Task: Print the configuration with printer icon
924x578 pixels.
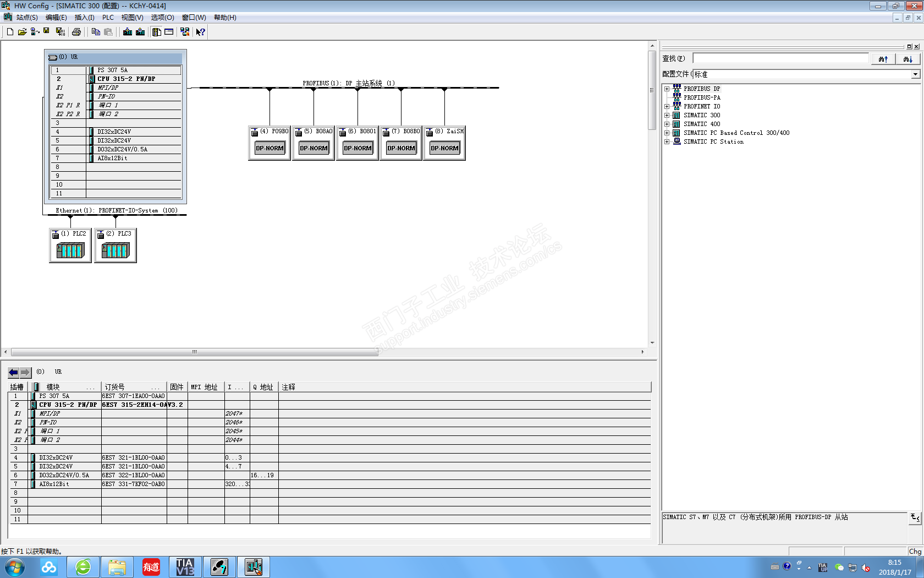Action: click(76, 32)
